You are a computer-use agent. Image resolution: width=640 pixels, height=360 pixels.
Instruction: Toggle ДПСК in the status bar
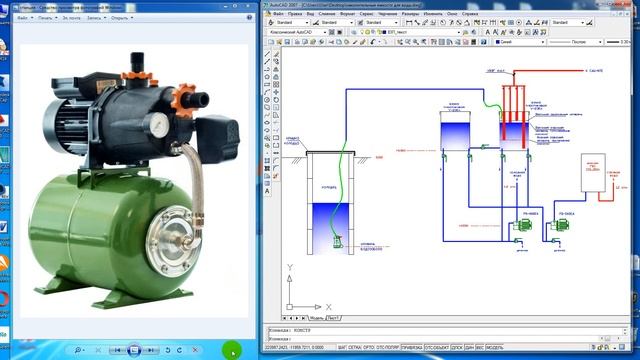pos(457,347)
